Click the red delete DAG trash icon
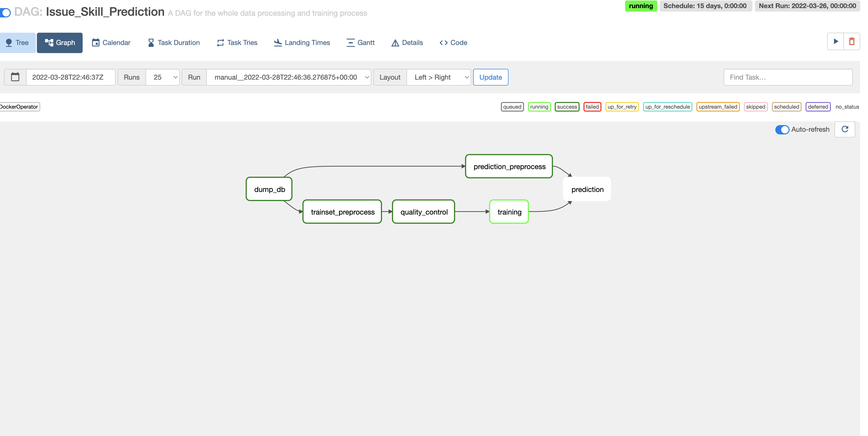 [x=852, y=41]
